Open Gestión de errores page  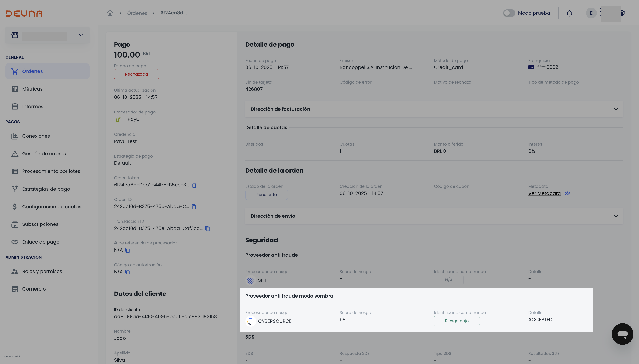(44, 154)
